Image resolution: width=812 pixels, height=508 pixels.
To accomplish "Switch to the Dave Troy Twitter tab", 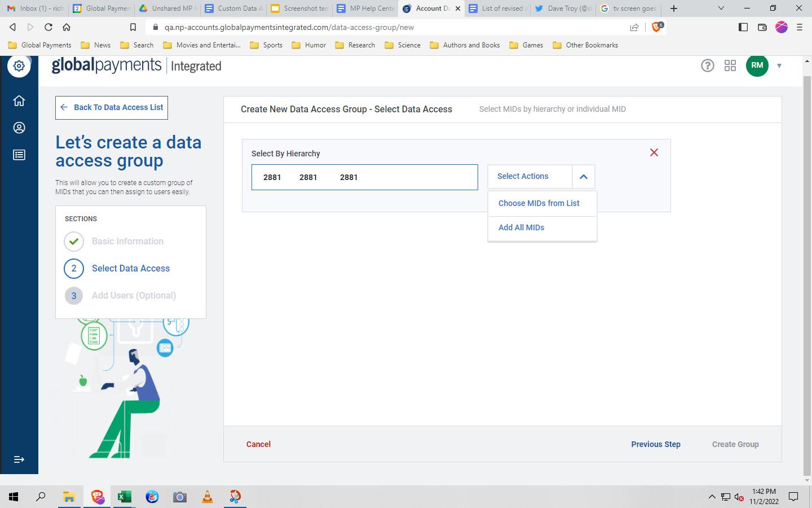I will (563, 8).
